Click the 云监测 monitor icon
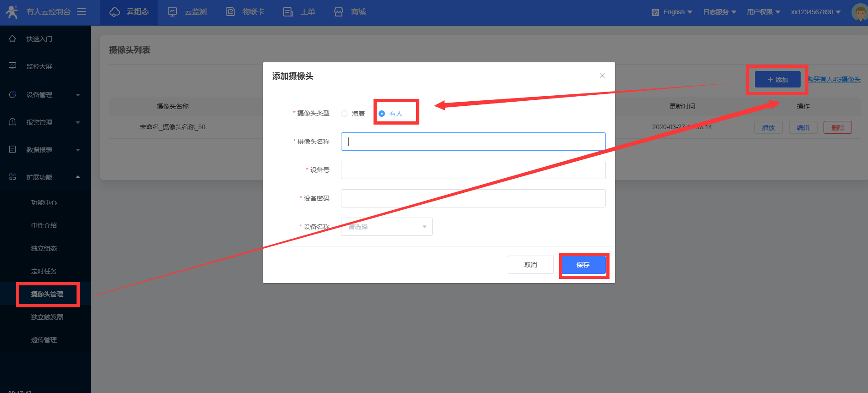 [172, 12]
